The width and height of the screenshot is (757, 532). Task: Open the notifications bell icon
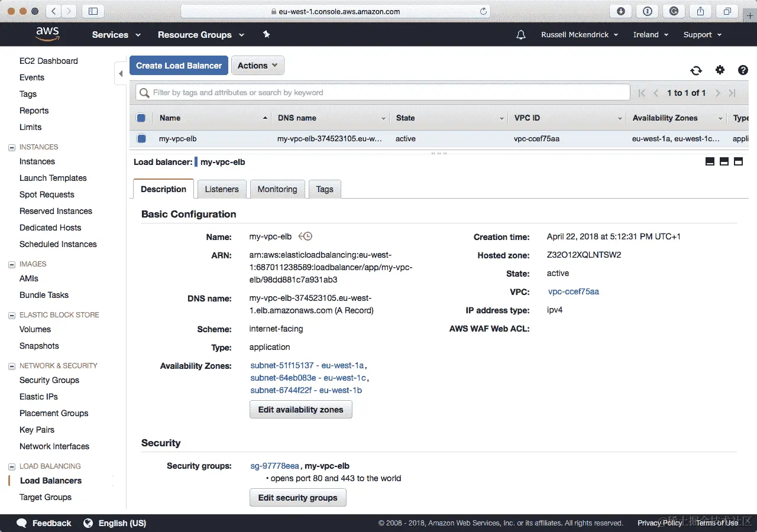(x=520, y=35)
